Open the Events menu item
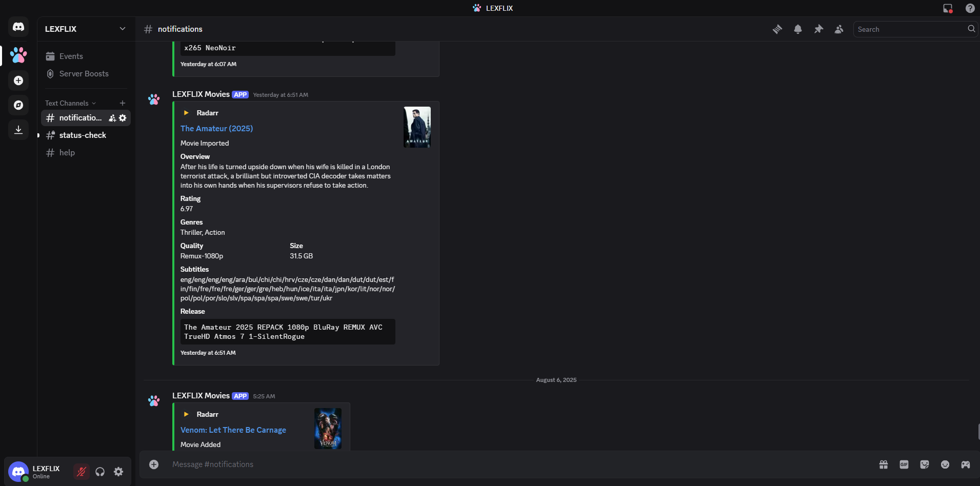The image size is (980, 486). pyautogui.click(x=71, y=56)
